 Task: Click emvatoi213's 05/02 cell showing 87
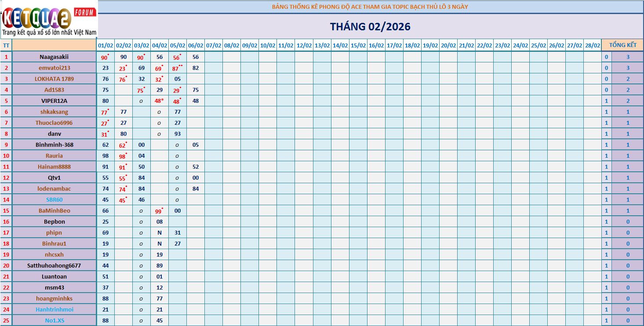pyautogui.click(x=177, y=68)
